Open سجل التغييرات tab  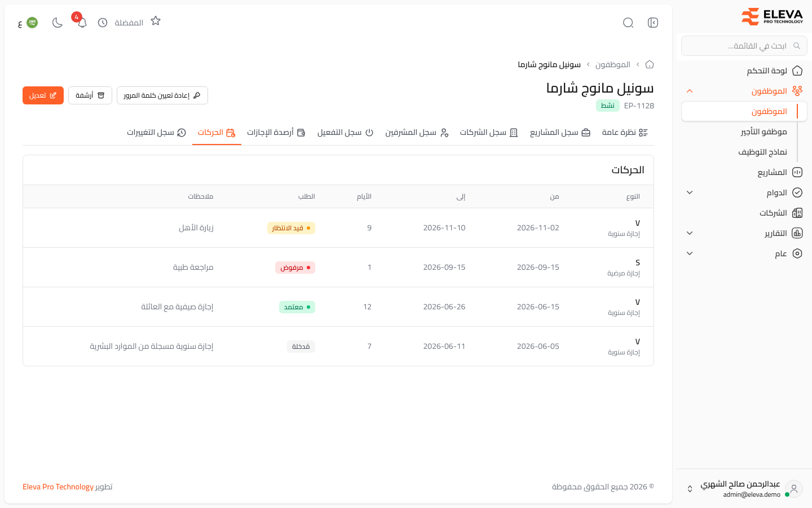156,133
